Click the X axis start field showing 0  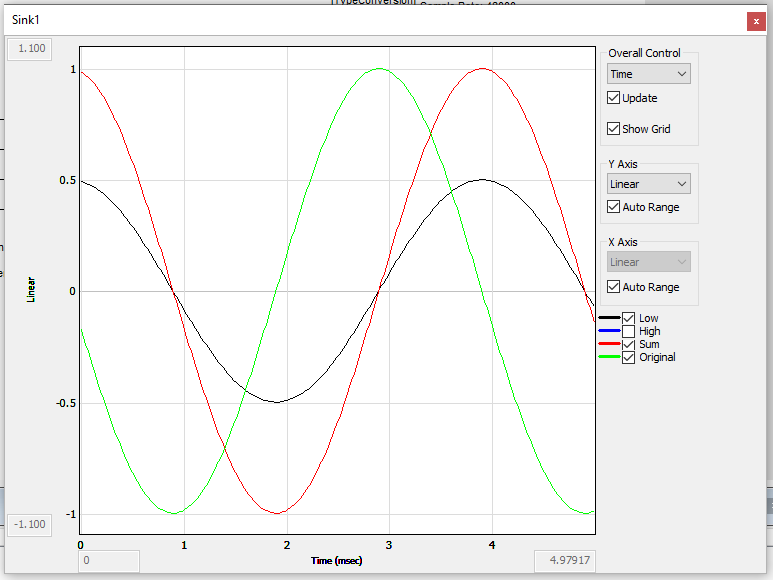tap(109, 561)
